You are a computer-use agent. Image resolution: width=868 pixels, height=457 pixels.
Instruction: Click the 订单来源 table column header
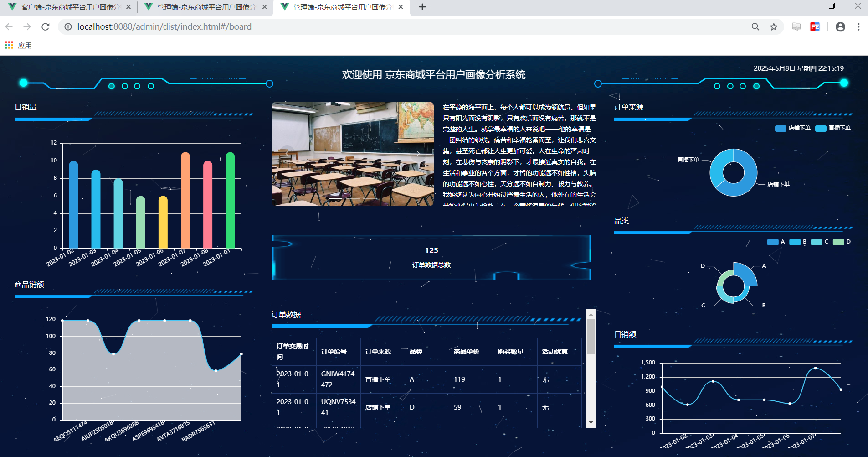click(x=382, y=352)
